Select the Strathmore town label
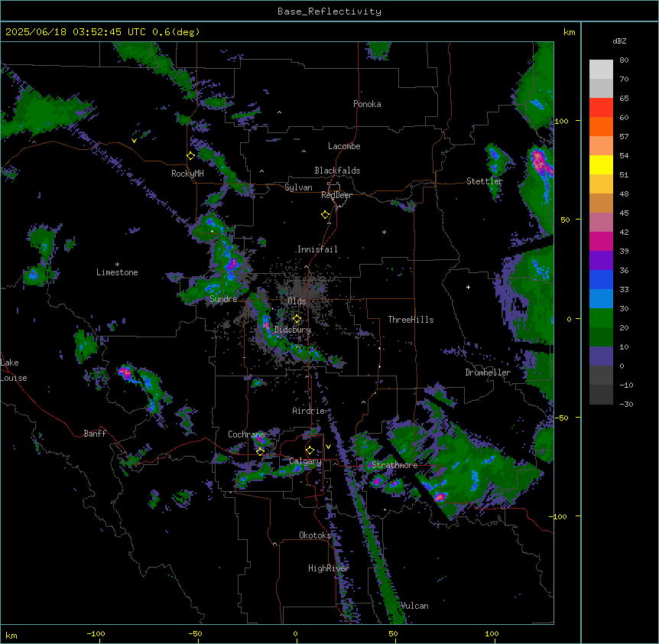This screenshot has width=659, height=644. (394, 465)
